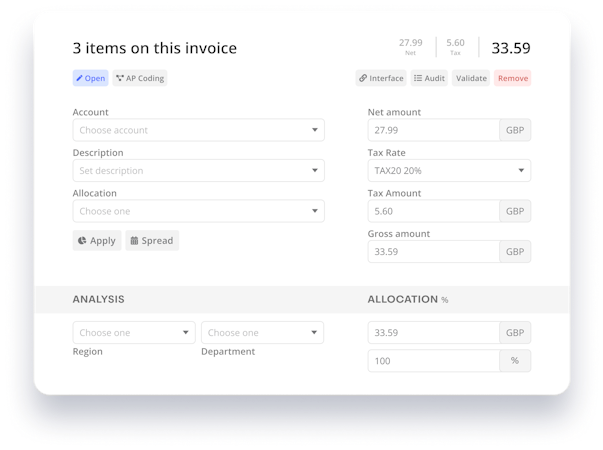Expand the Set description dropdown
603x450 pixels.
pyautogui.click(x=198, y=171)
